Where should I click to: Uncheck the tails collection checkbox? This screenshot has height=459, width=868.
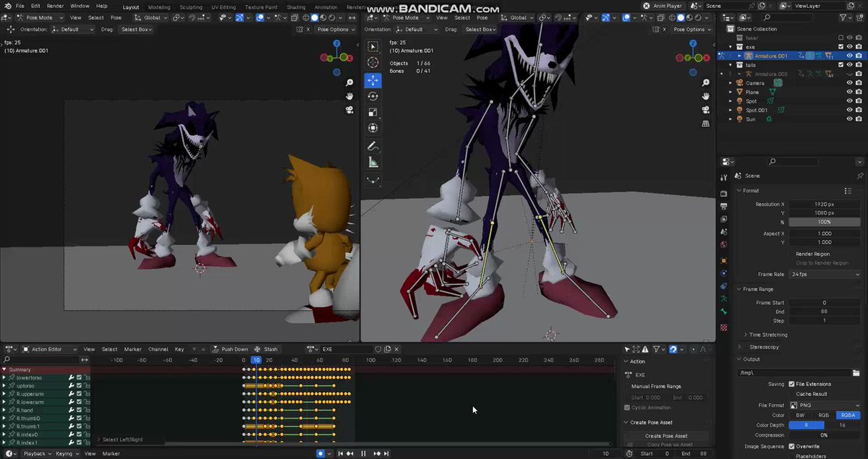(x=841, y=65)
